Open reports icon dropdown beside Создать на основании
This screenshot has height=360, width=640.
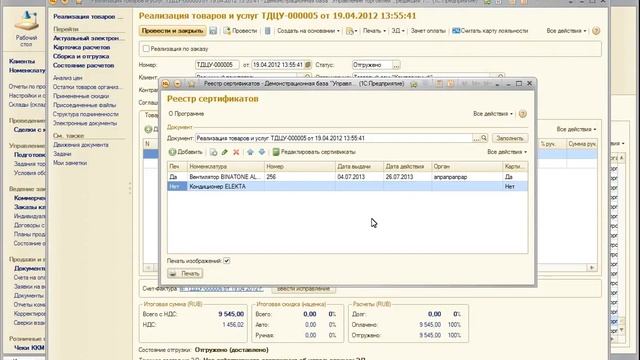(351, 31)
